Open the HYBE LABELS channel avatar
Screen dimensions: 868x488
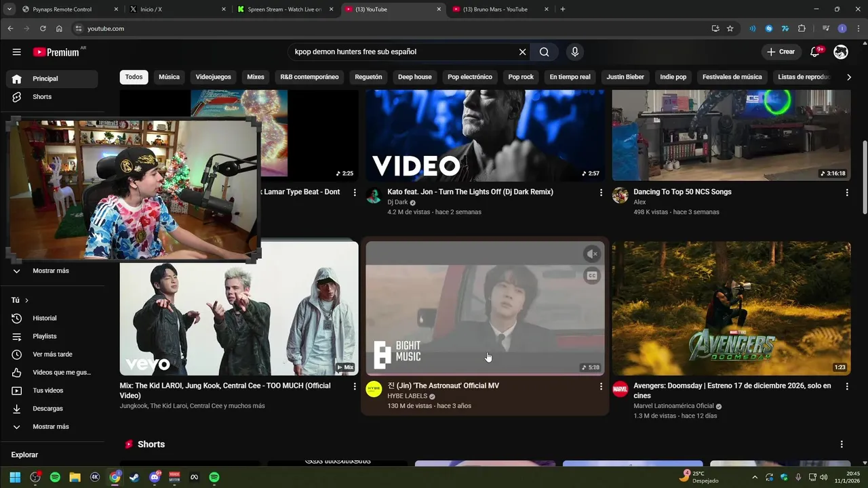[x=374, y=389]
